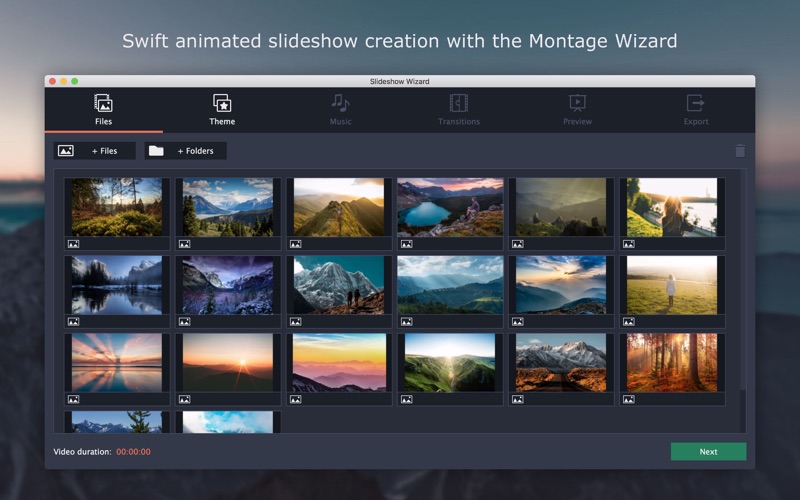The width and height of the screenshot is (800, 500).
Task: Click image-type icon under dark misty hills
Action: coord(518,244)
